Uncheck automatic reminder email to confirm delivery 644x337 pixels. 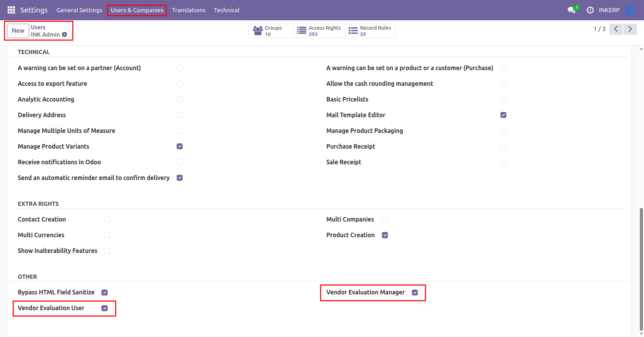(x=179, y=178)
